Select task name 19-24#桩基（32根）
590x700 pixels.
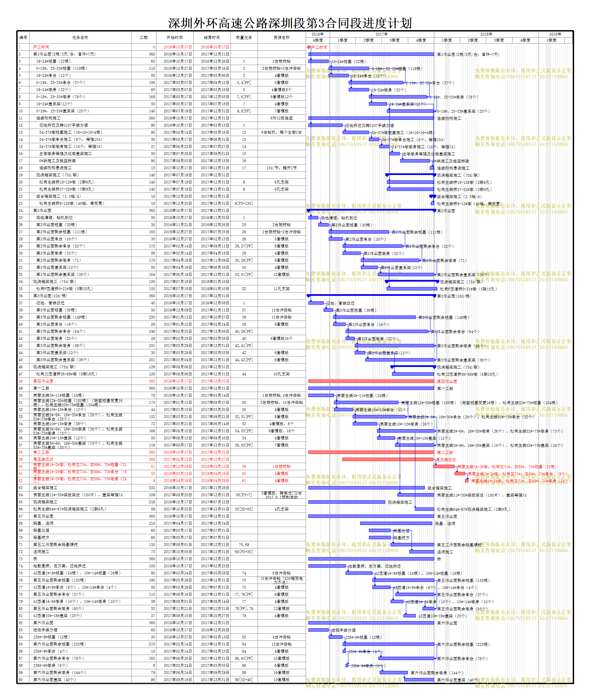coord(53,61)
